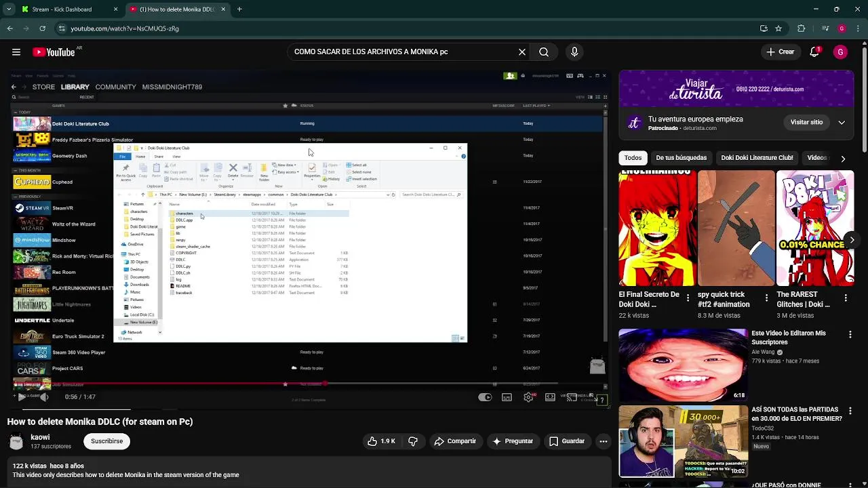Open The RAREST Glitches short
This screenshot has height=488, width=868.
click(x=814, y=228)
